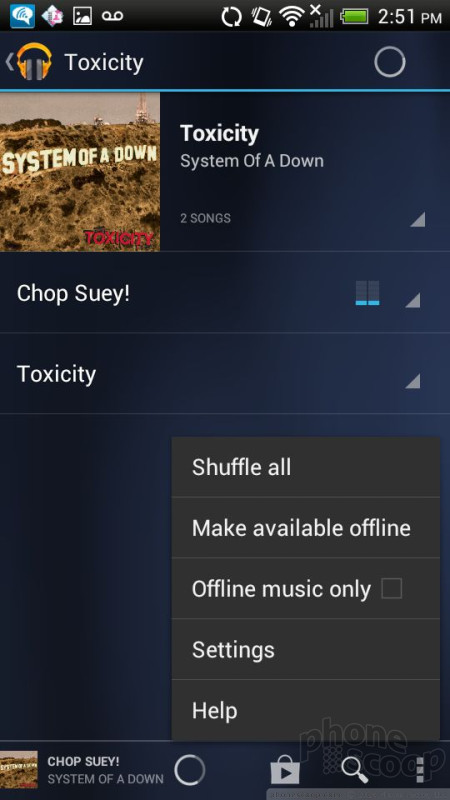Tap the Toxicity album cover art

(80, 171)
